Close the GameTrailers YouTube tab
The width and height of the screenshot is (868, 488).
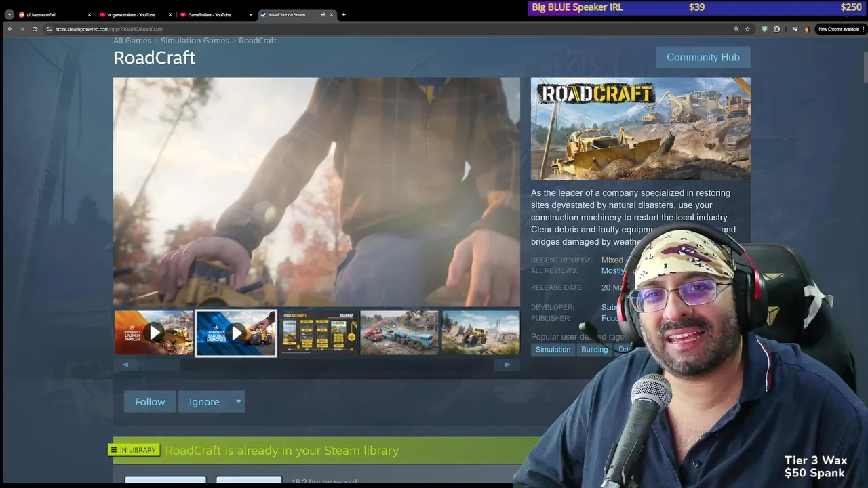click(x=251, y=14)
